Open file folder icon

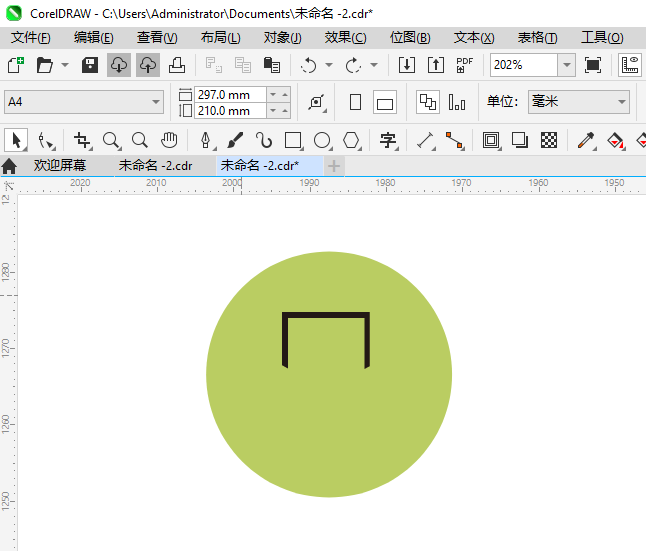pos(44,65)
